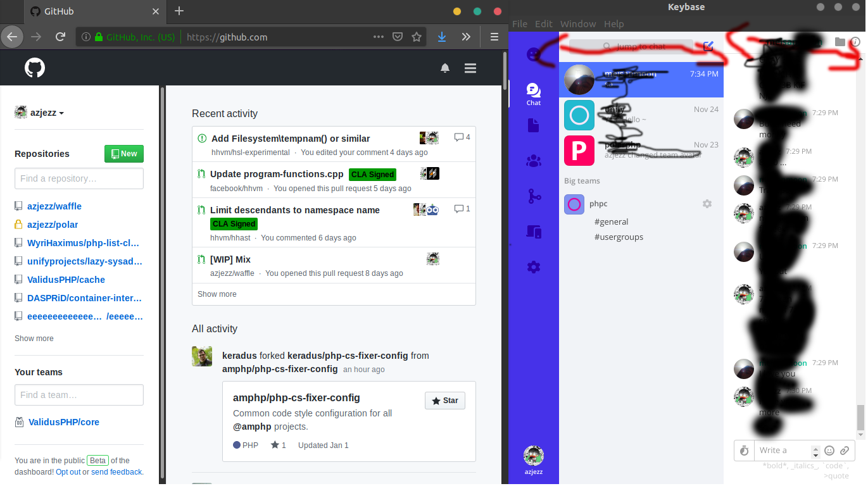Image resolution: width=868 pixels, height=486 pixels.
Task: Focus Keybase Write a message box
Action: (x=782, y=451)
